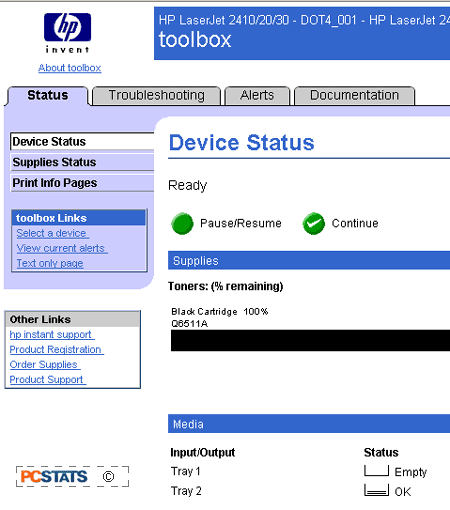
Task: Click the HP invent logo
Action: tap(67, 33)
